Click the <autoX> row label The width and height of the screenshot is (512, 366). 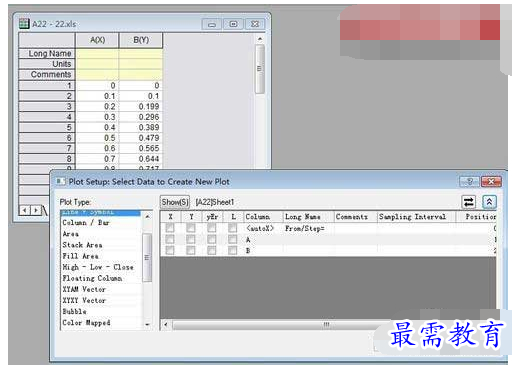(260, 228)
